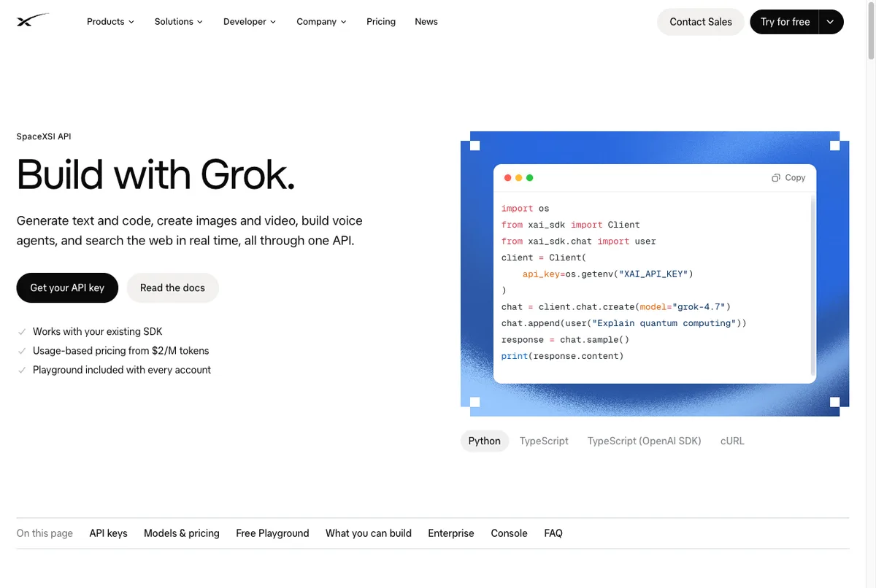This screenshot has height=588, width=876.
Task: Click Get your API key
Action: tap(67, 288)
